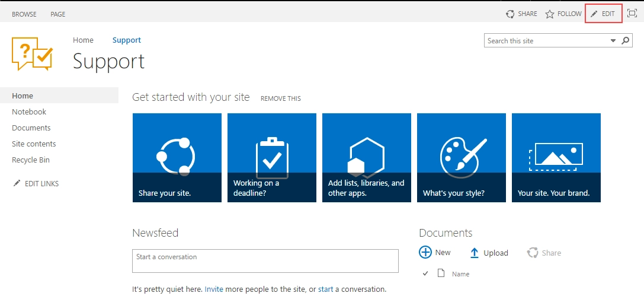The width and height of the screenshot is (644, 296).
Task: Click the Home breadcrumb link
Action: 83,40
